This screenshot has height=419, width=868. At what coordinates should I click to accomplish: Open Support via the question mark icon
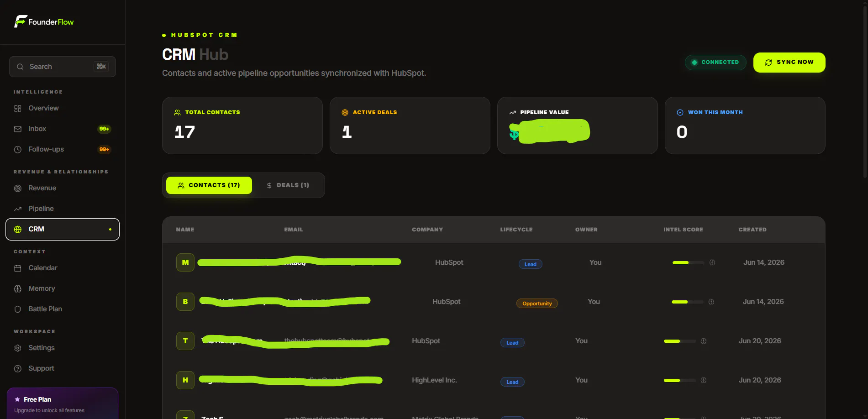point(18,369)
